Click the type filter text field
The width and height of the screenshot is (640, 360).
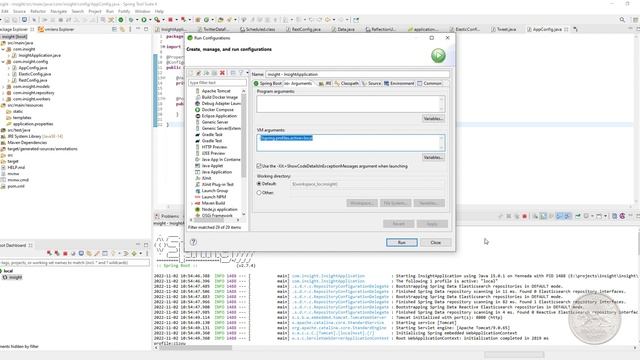tap(217, 83)
